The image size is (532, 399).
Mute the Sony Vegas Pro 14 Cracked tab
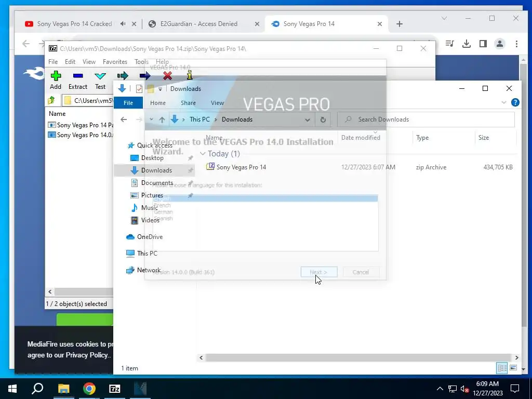click(x=123, y=24)
